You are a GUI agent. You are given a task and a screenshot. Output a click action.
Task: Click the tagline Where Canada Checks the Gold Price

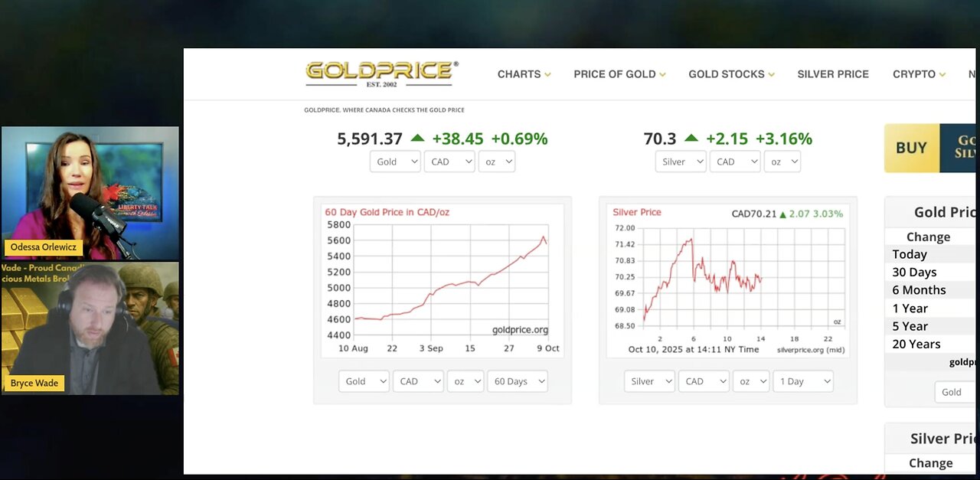[x=384, y=110]
